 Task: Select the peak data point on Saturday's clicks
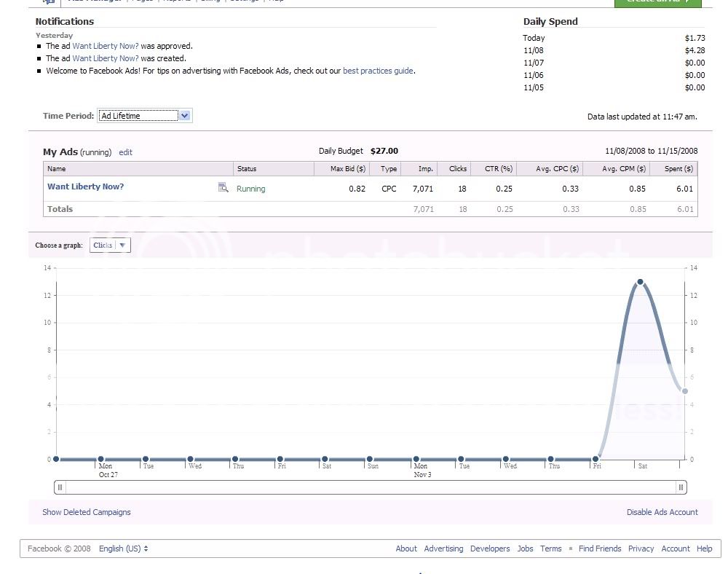[x=640, y=282]
